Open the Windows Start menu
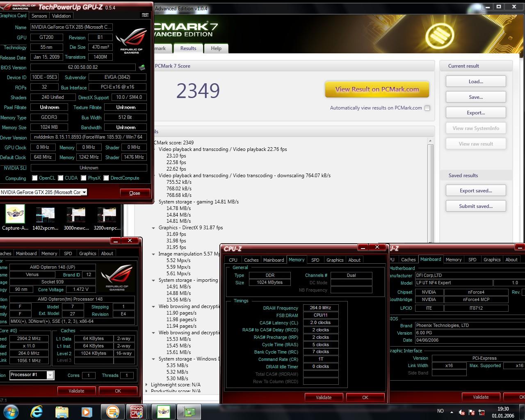This screenshot has height=420, width=525. [x=11, y=411]
